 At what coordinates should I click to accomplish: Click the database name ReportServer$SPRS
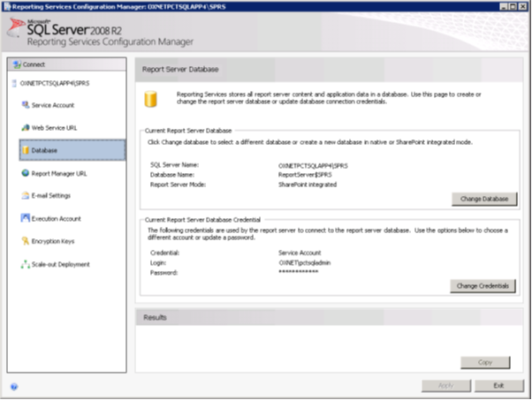tap(305, 175)
